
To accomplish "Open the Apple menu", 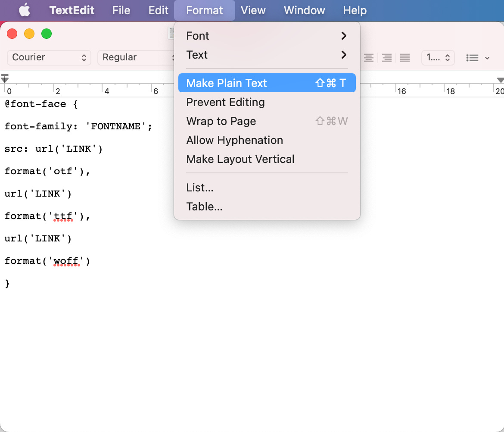I will (x=25, y=10).
